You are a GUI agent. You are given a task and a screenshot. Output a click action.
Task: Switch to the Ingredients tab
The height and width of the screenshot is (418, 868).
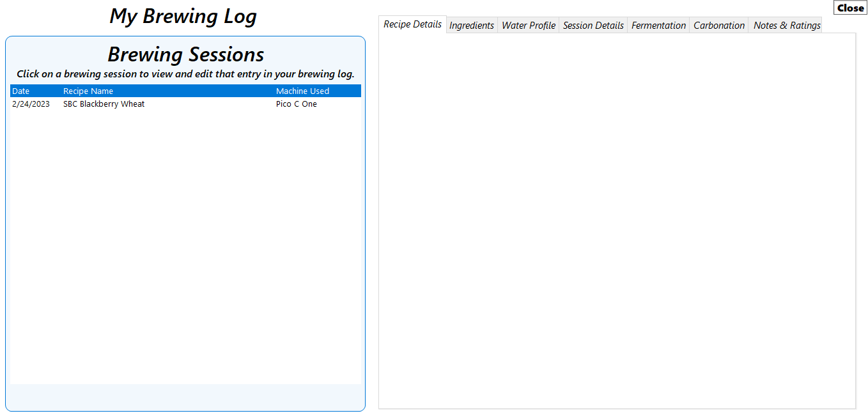tap(471, 25)
